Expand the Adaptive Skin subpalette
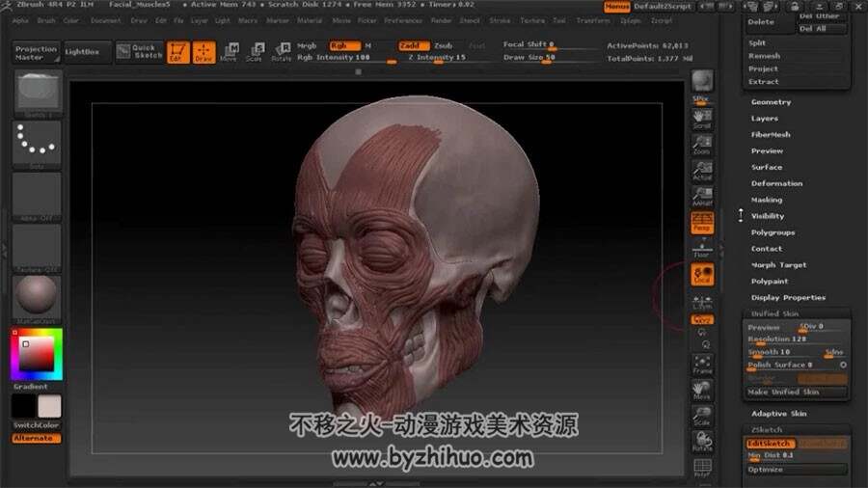This screenshot has height=488, width=868. 778,414
